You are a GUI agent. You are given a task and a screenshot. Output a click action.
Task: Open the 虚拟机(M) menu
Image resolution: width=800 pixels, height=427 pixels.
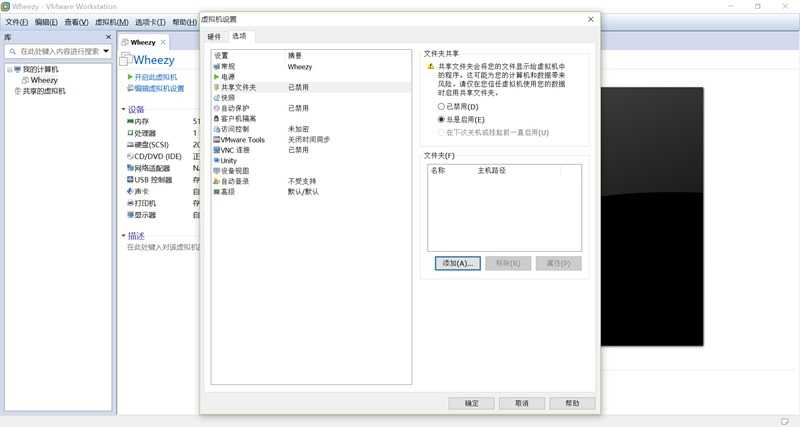(112, 22)
